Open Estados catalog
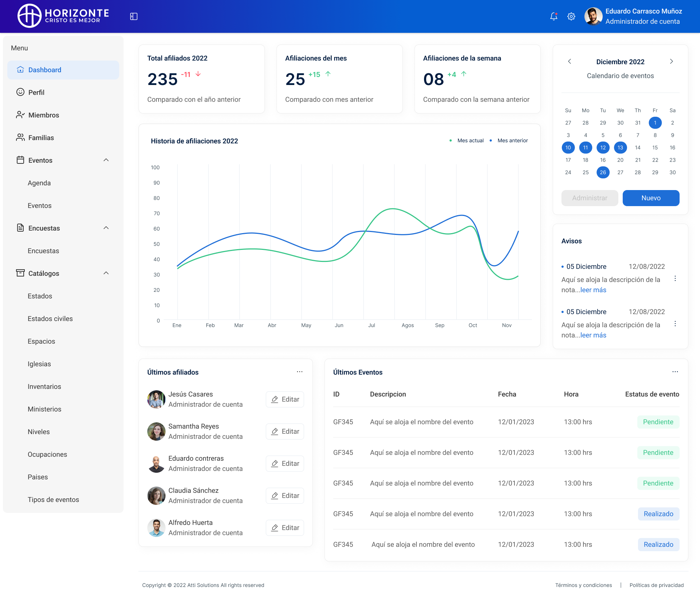 pyautogui.click(x=40, y=296)
